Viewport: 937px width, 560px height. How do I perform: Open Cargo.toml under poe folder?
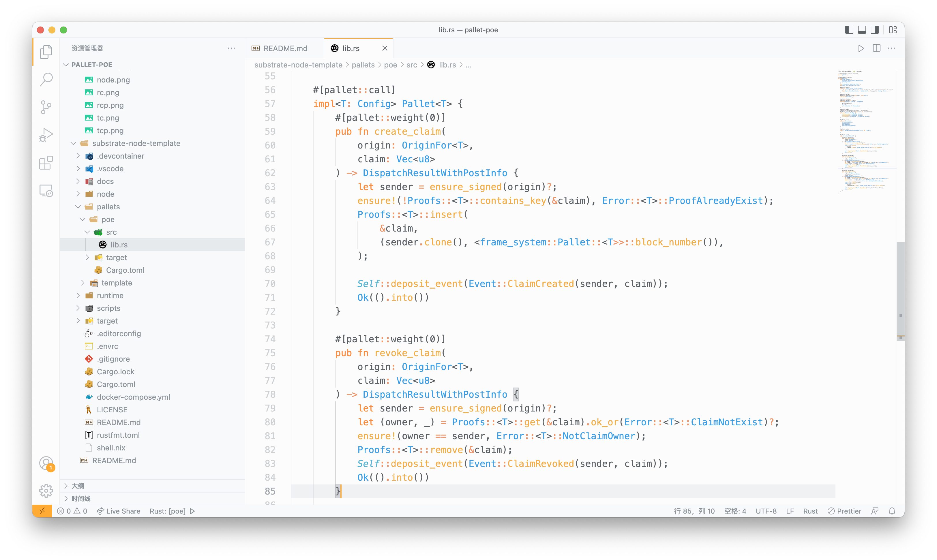[152, 270]
